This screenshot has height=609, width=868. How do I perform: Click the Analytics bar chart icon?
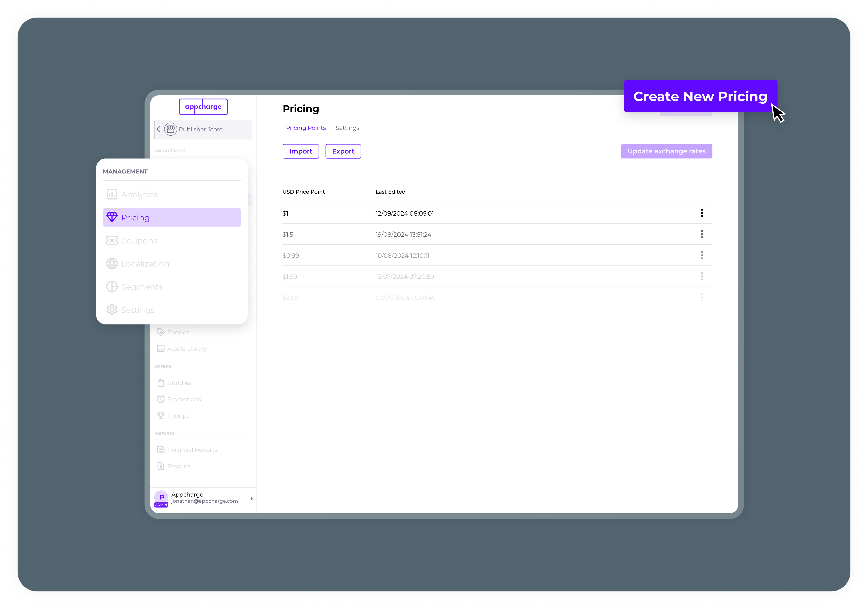[x=112, y=195]
